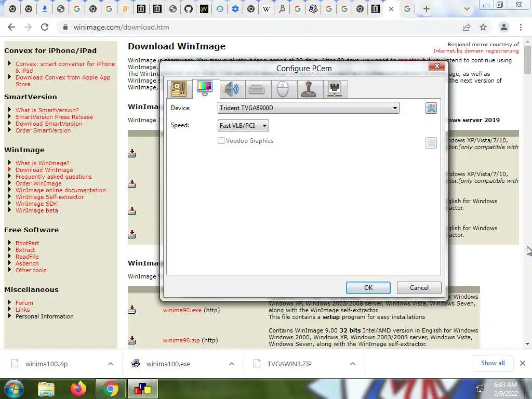Switch to the Wikipedia browser tab
This screenshot has height=399, width=532.
(x=267, y=9)
